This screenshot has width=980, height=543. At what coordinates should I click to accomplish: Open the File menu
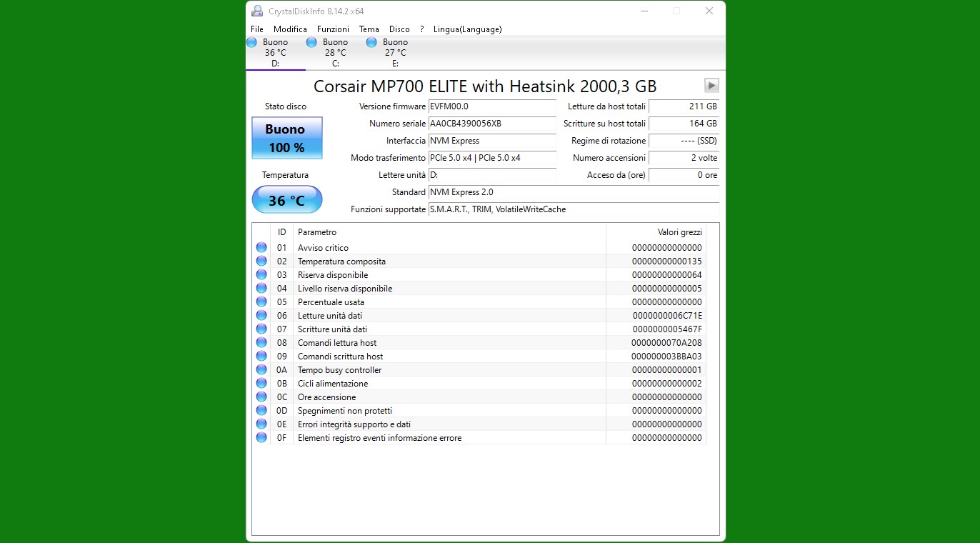[x=257, y=29]
